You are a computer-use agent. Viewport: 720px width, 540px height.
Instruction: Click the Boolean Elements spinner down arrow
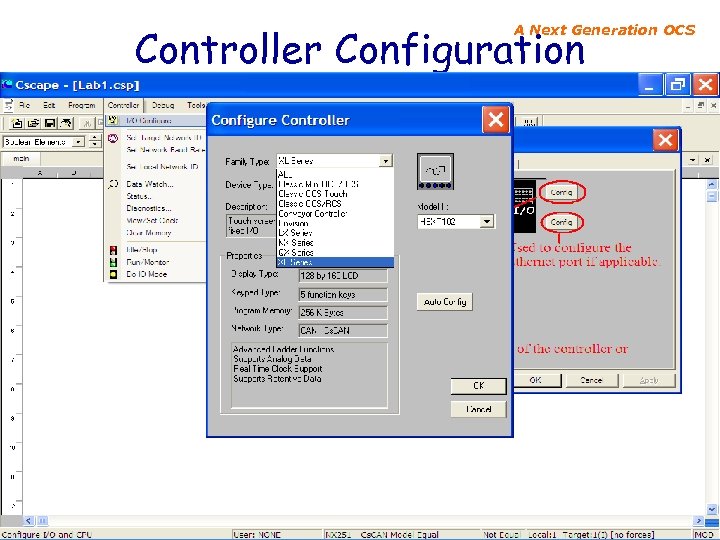[95, 145]
